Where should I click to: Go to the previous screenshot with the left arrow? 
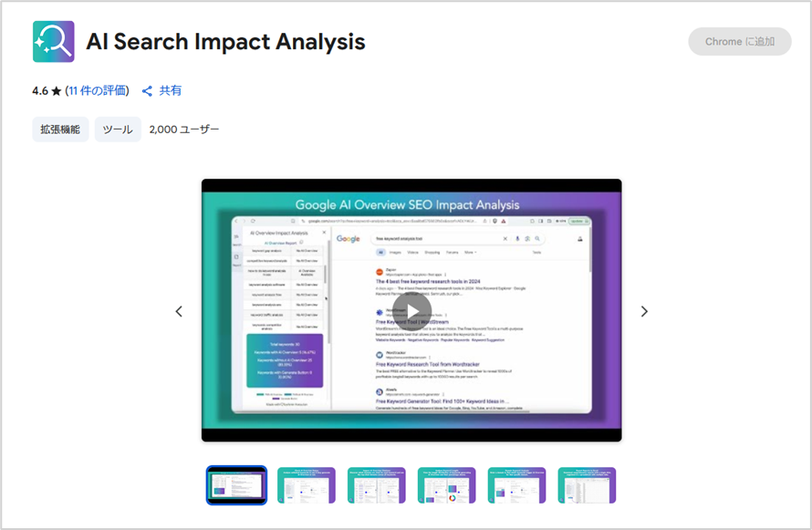click(179, 312)
